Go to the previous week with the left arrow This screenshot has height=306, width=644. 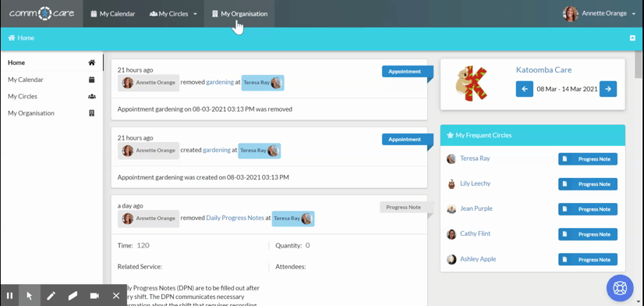pyautogui.click(x=525, y=89)
